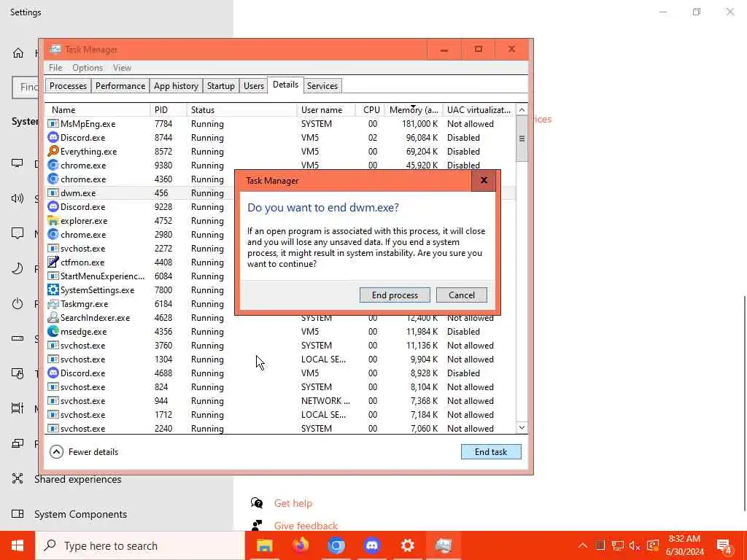The width and height of the screenshot is (747, 560).
Task: Click the 181,000 K memory value
Action: pos(419,124)
